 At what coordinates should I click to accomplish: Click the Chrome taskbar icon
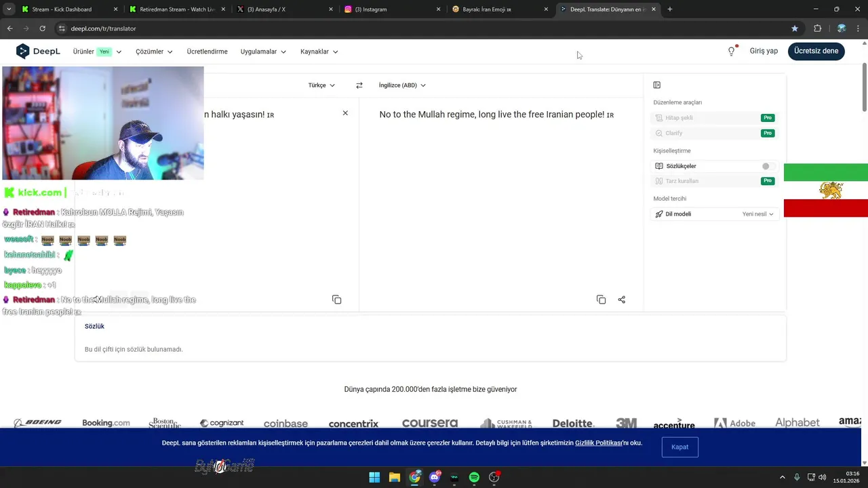(x=414, y=477)
